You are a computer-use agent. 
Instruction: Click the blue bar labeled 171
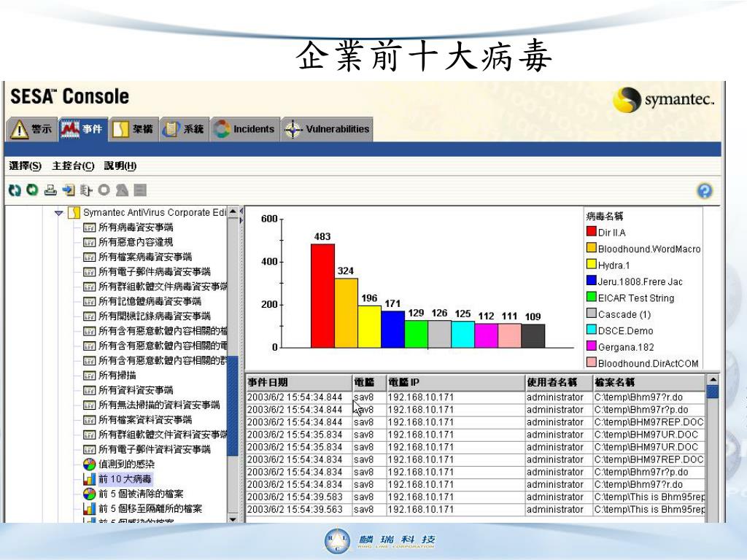point(393,329)
